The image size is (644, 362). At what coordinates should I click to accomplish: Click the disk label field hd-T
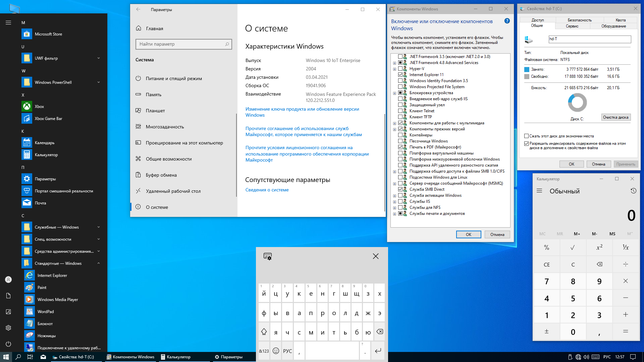(x=590, y=39)
